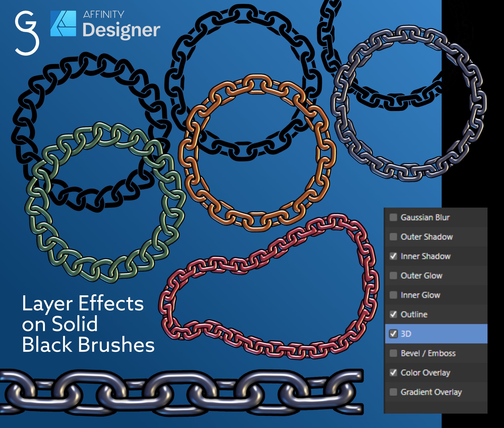Click the 'Layer Effects on Solid Black Brushes' text

88,324
